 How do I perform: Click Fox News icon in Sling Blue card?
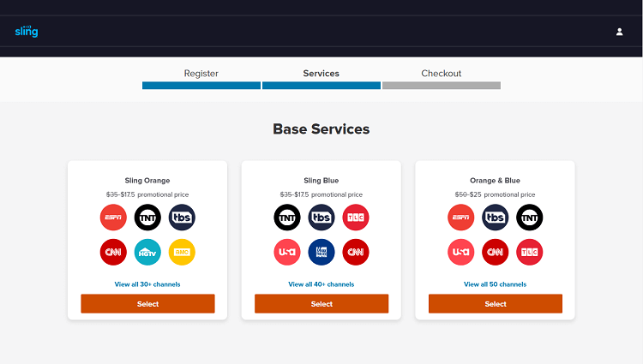[321, 252]
